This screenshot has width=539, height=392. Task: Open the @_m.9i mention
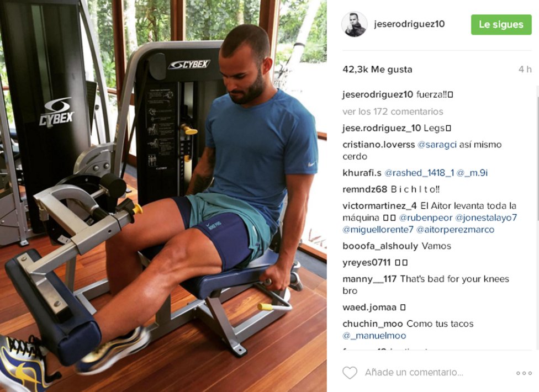point(472,173)
